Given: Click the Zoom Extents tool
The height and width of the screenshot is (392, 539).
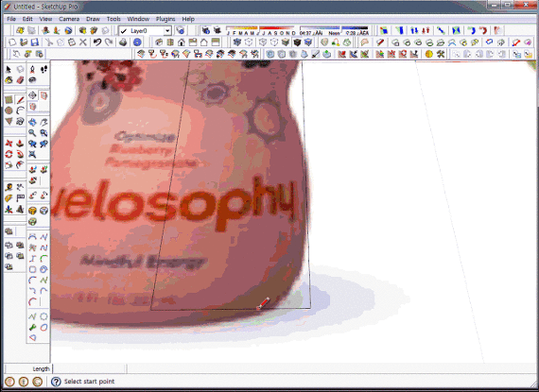Looking at the screenshot, I should [x=32, y=155].
